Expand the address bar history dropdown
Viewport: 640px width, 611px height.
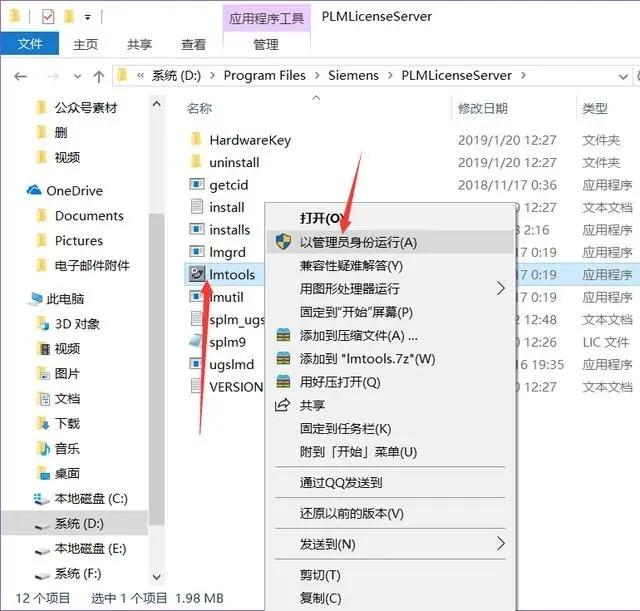(x=623, y=76)
